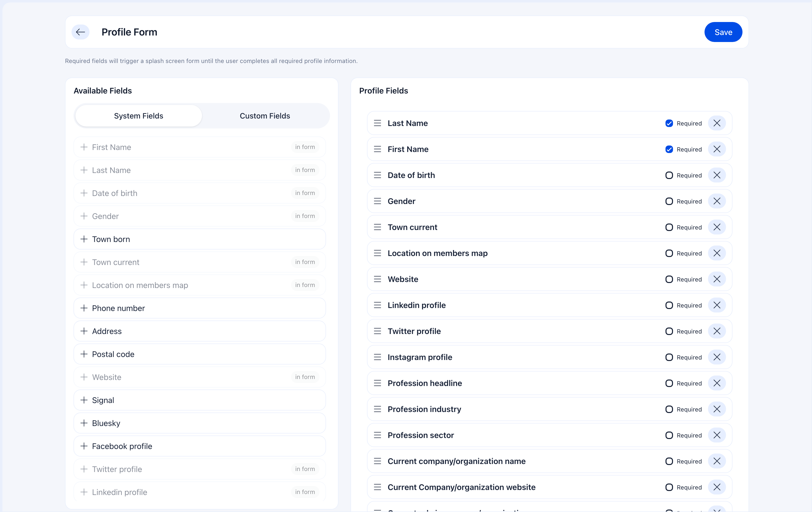Viewport: 812px width, 512px height.
Task: Switch to the Custom Fields tab
Action: pos(265,116)
